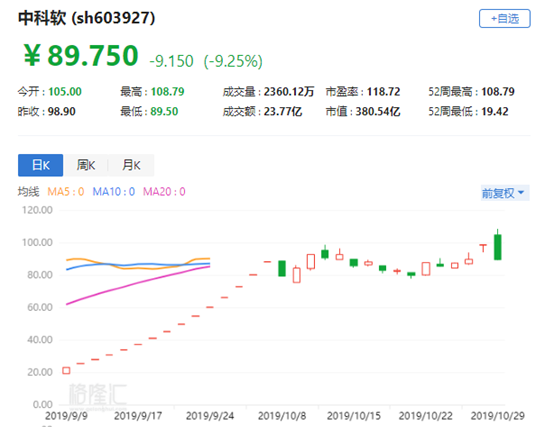Click the change percent (-9.25%)
This screenshot has width=554, height=427.
(x=233, y=61)
